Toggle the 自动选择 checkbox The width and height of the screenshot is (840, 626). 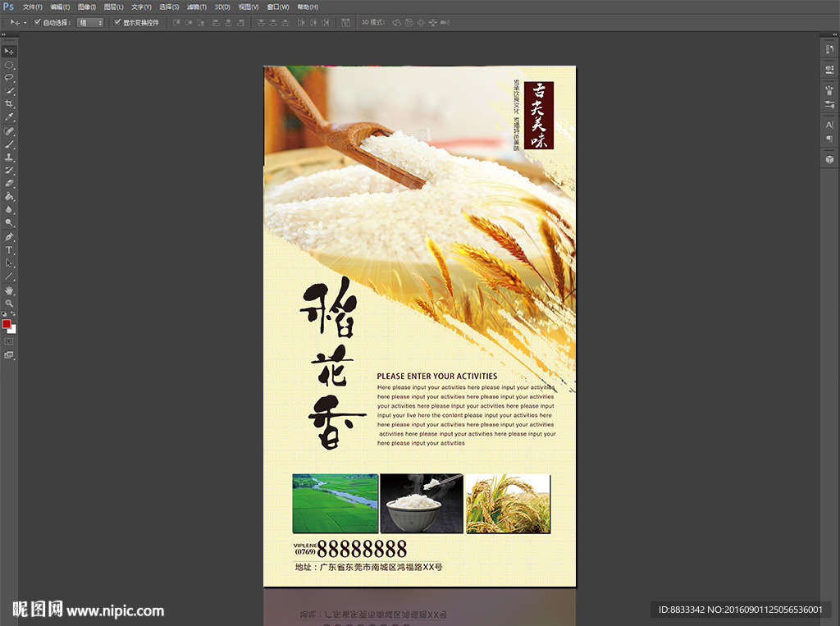pyautogui.click(x=38, y=22)
